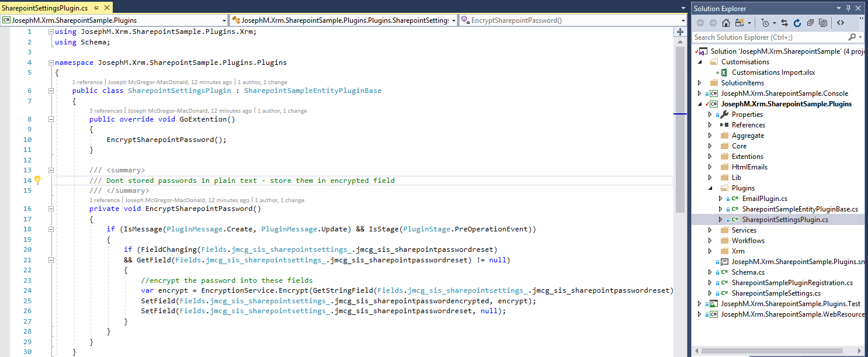
Task: Open the Pending Changes Filter clock icon
Action: pos(765,23)
